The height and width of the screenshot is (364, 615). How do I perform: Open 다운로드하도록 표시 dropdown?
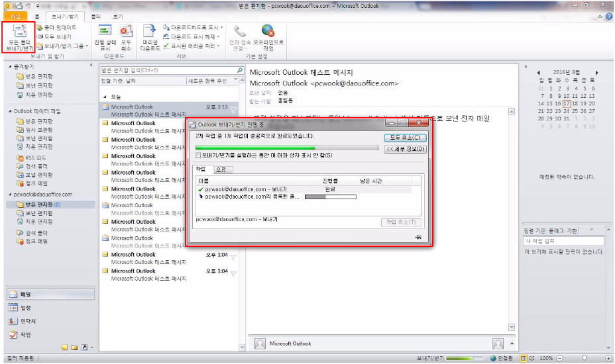click(x=193, y=27)
